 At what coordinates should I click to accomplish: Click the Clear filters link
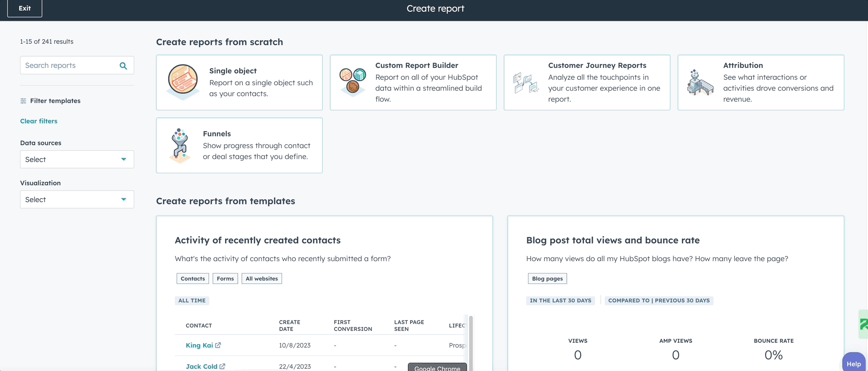click(x=38, y=121)
